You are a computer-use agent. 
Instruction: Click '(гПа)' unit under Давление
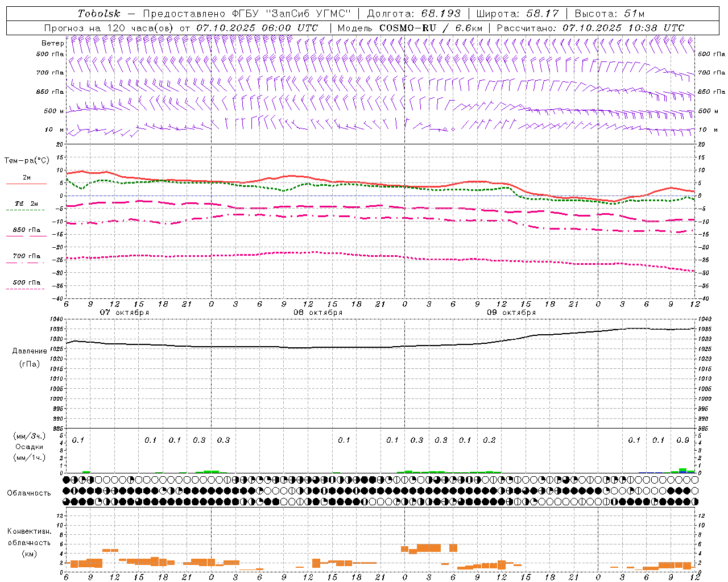pyautogui.click(x=30, y=364)
